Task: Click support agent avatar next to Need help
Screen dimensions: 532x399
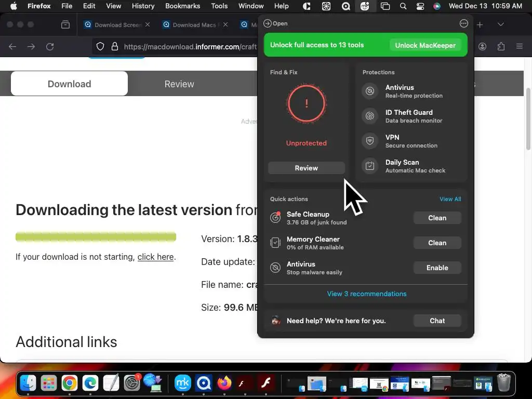Action: point(276,320)
